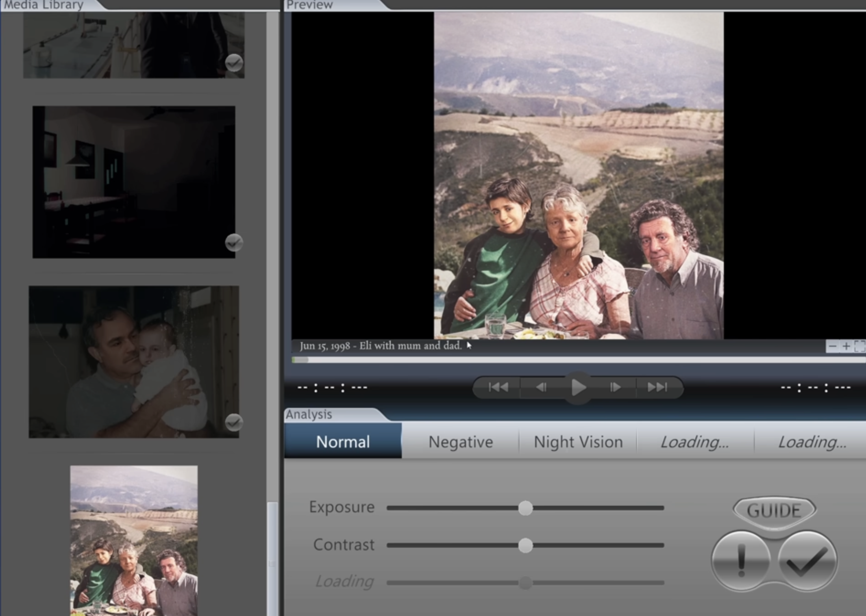Click the exclamation mark flag button
The width and height of the screenshot is (866, 616).
(741, 560)
